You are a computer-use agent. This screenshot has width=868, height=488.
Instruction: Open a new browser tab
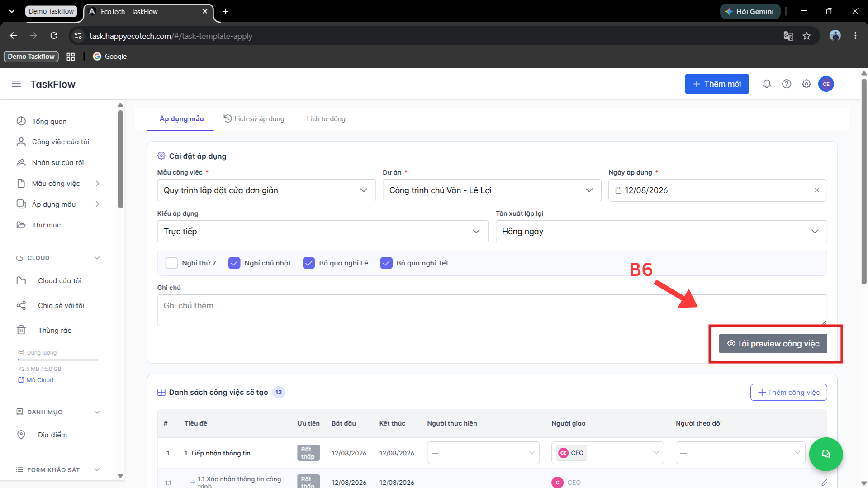(225, 11)
